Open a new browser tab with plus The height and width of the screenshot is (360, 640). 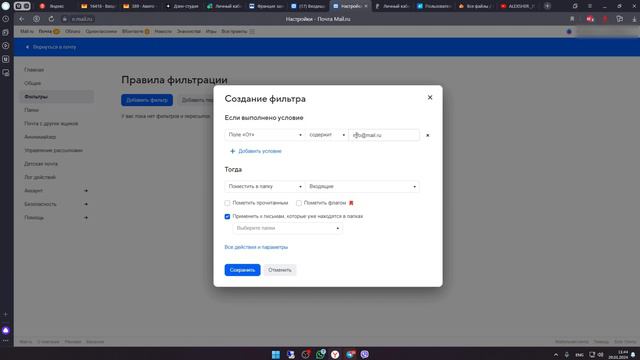click(x=547, y=6)
